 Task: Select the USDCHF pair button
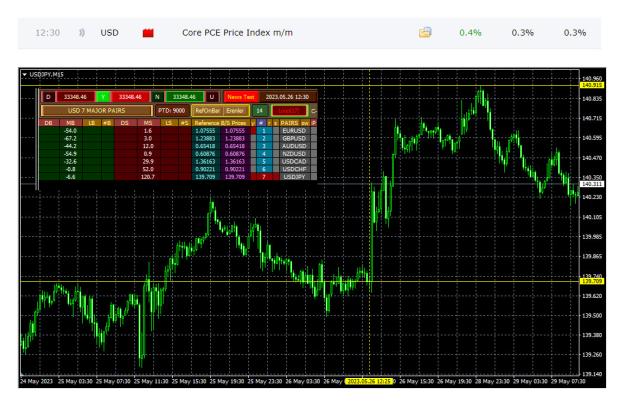[x=294, y=169]
